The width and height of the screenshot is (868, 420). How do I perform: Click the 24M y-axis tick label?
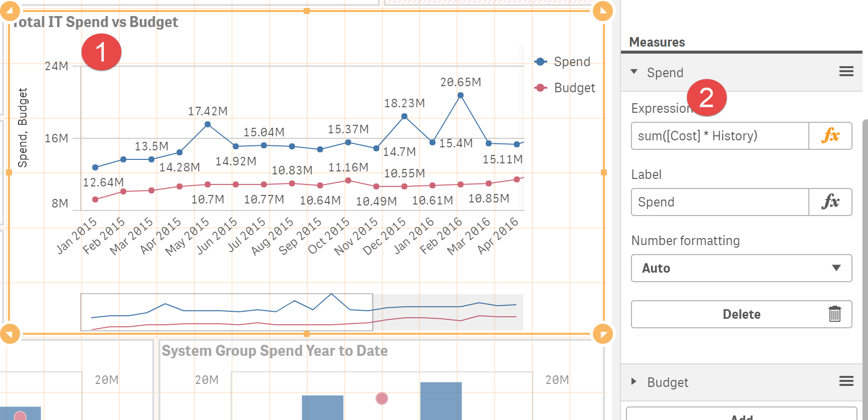point(56,66)
